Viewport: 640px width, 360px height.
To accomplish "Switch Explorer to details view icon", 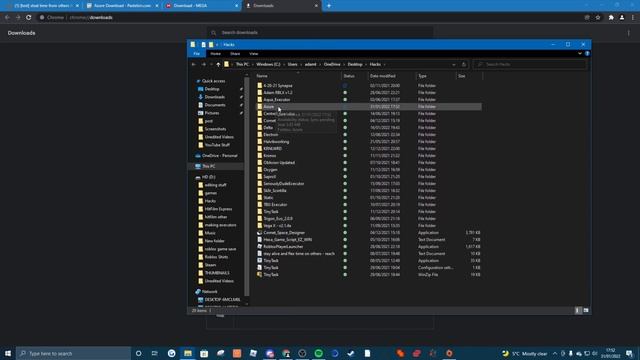I will point(577,311).
